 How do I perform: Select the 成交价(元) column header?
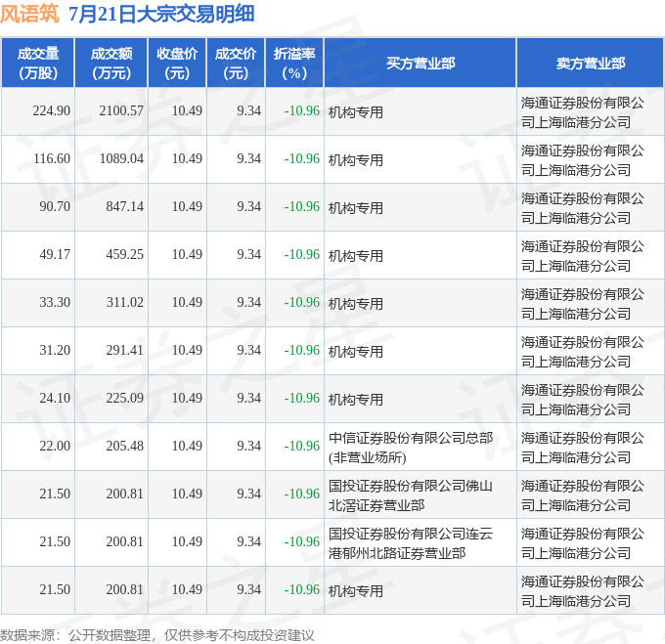(236, 64)
